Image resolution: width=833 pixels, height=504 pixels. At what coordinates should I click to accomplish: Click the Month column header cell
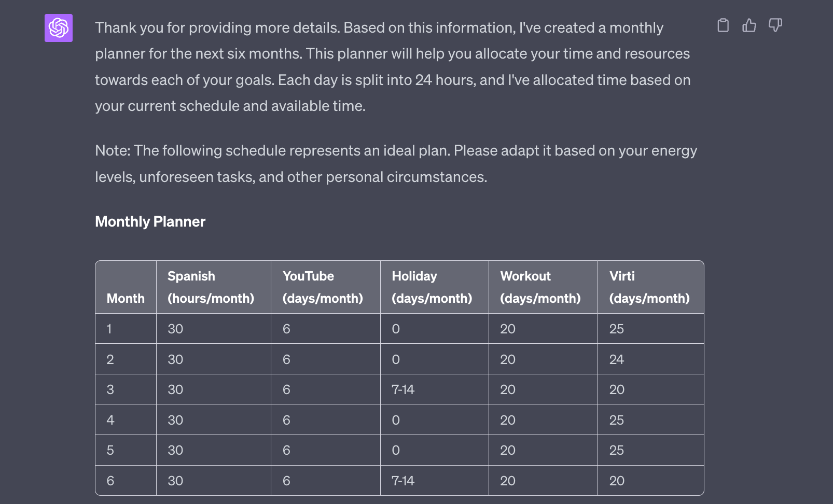(125, 298)
